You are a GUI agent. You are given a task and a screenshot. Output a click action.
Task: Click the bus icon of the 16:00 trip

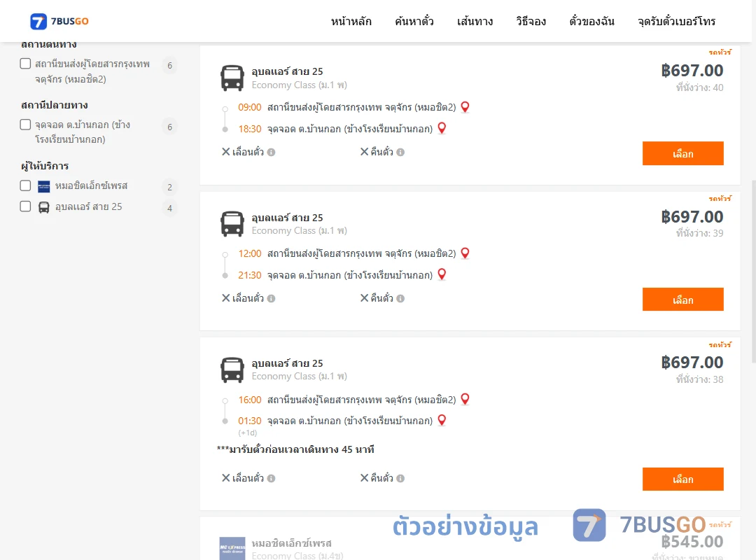[232, 370]
